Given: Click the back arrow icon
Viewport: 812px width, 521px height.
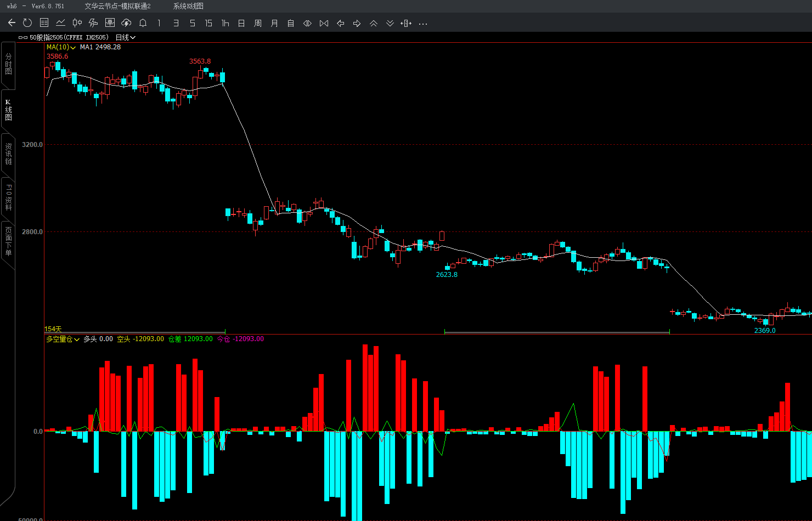Looking at the screenshot, I should click(12, 23).
